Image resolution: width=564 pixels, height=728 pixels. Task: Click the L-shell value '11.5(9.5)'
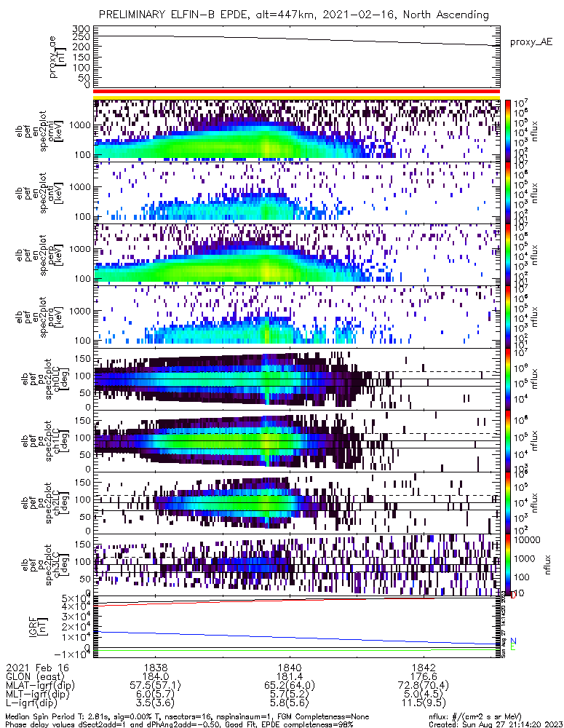(x=424, y=703)
